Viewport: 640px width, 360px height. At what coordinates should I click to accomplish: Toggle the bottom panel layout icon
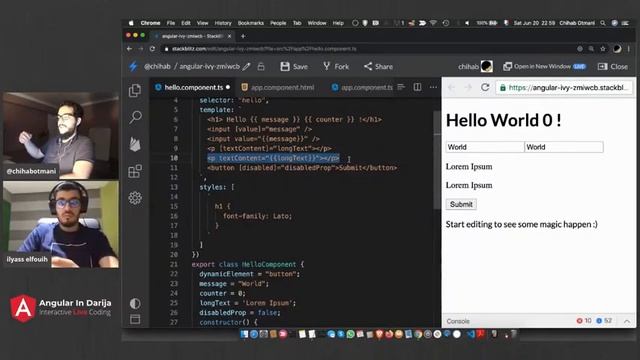[x=135, y=319]
